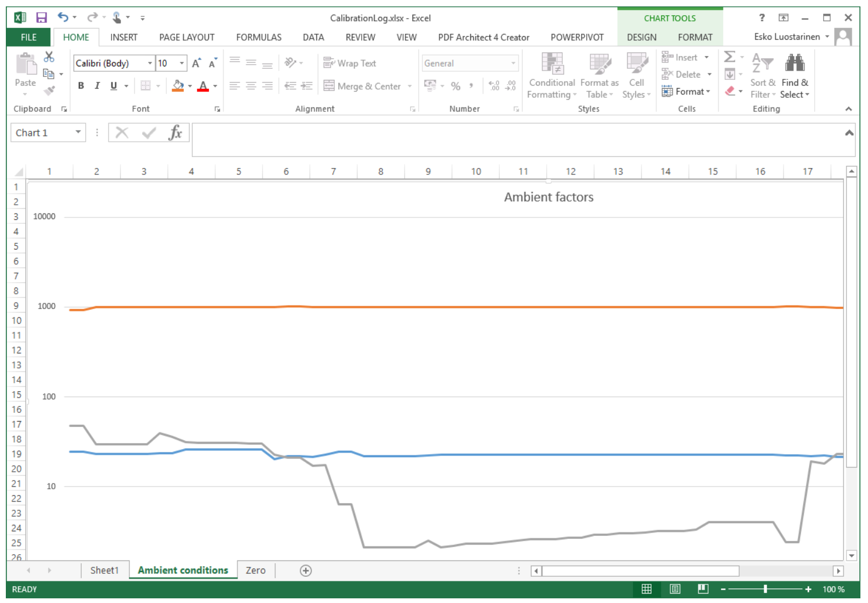Image resolution: width=868 pixels, height=603 pixels.
Task: Open Conditional Formatting menu
Action: (552, 76)
